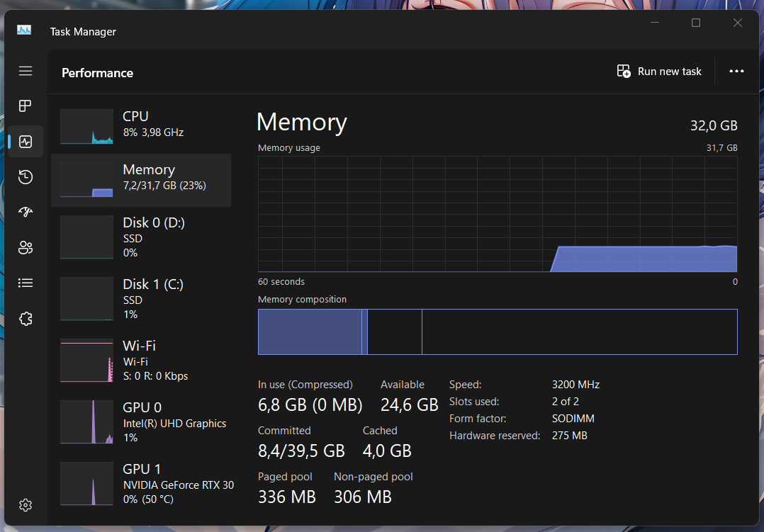The image size is (764, 532).
Task: Open the Users page icon
Action: click(26, 248)
